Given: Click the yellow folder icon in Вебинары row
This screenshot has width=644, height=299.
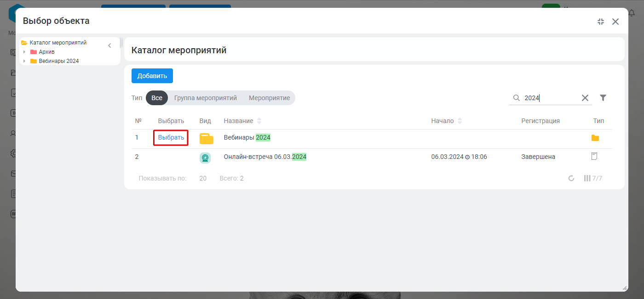Looking at the screenshot, I should pos(207,138).
